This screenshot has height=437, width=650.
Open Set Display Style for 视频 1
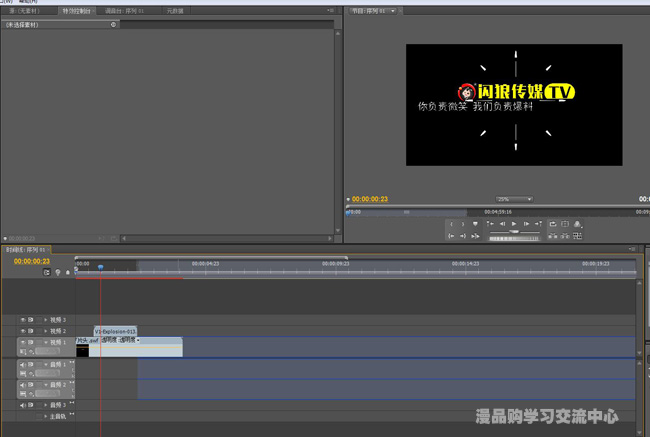pos(23,352)
